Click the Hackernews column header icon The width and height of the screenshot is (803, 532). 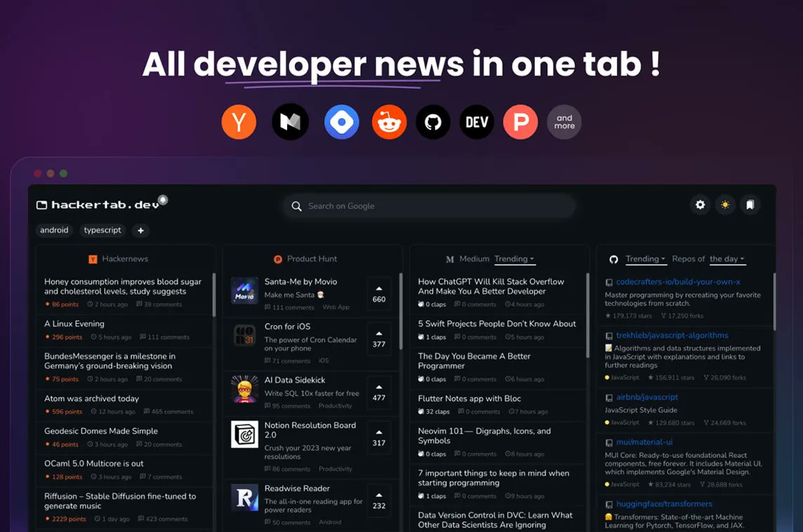coord(93,259)
